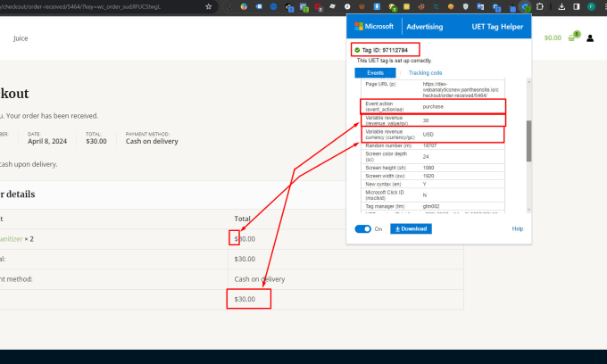
Task: Click the 'This UET tag is set up correctly' text
Action: point(394,61)
